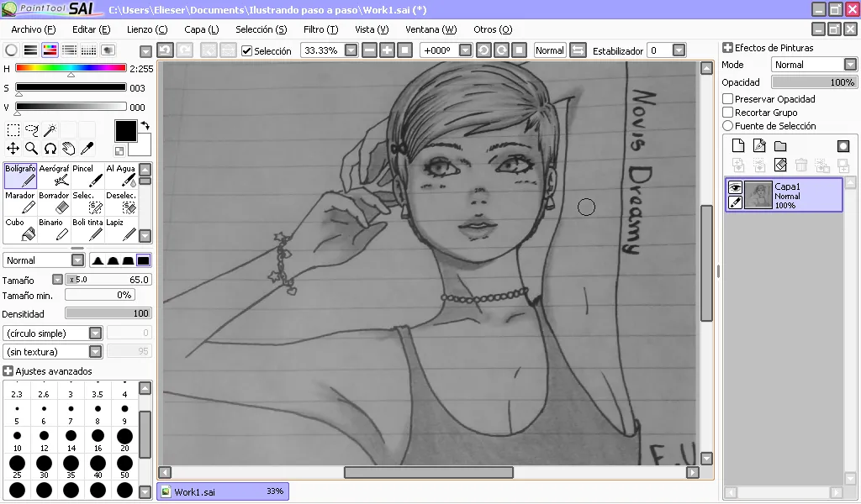This screenshot has width=861, height=504.
Task: Open the Filtro menu
Action: [320, 29]
